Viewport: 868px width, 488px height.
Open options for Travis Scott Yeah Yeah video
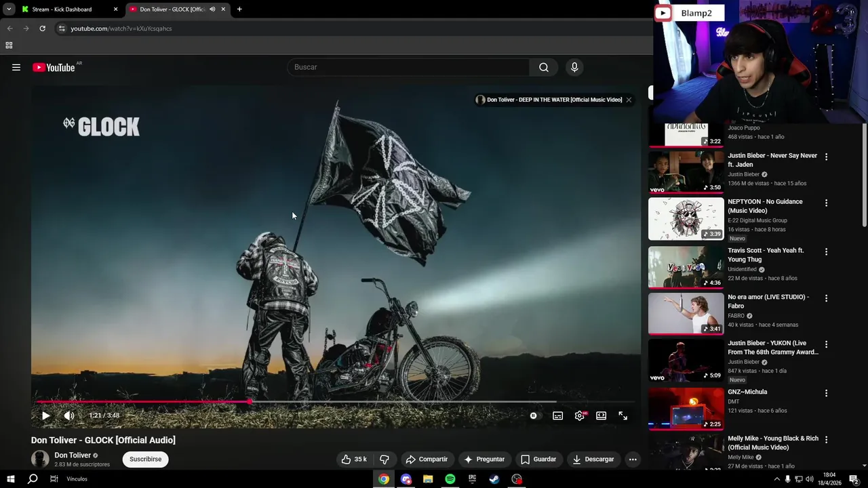pyautogui.click(x=826, y=251)
